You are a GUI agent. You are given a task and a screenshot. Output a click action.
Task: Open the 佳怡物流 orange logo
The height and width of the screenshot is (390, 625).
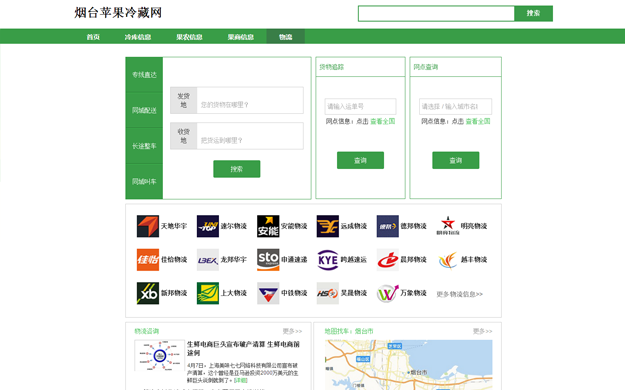click(x=148, y=260)
